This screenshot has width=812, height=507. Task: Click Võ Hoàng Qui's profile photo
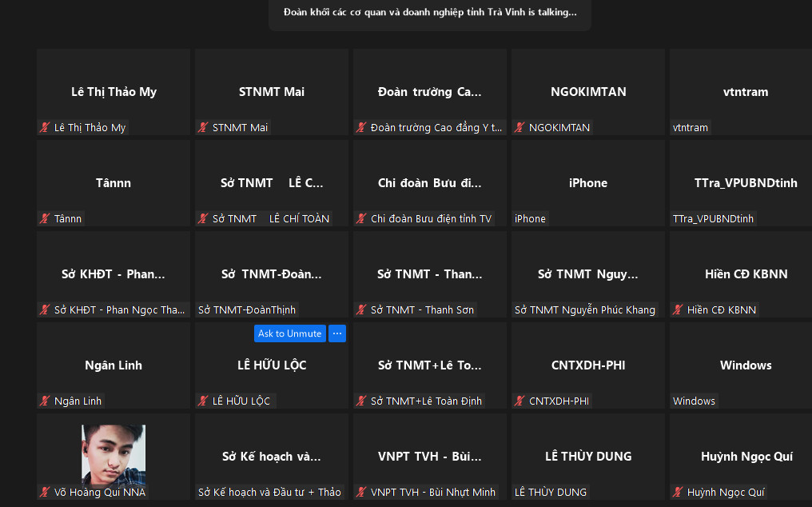point(113,453)
